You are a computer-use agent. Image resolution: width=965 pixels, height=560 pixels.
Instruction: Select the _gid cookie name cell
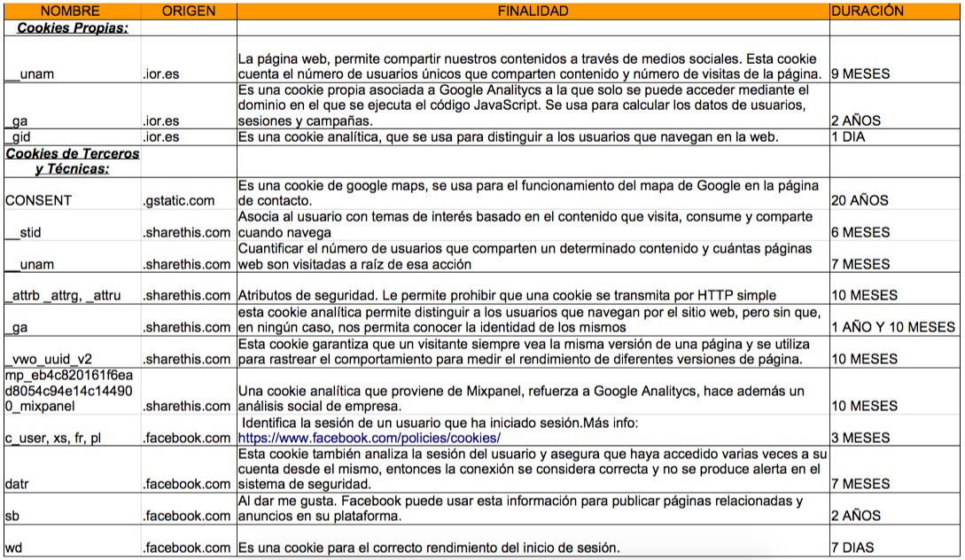coord(16,137)
